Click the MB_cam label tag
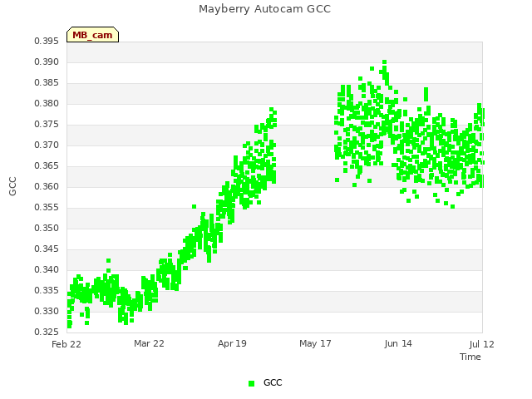This screenshot has height=399, width=532. click(92, 35)
